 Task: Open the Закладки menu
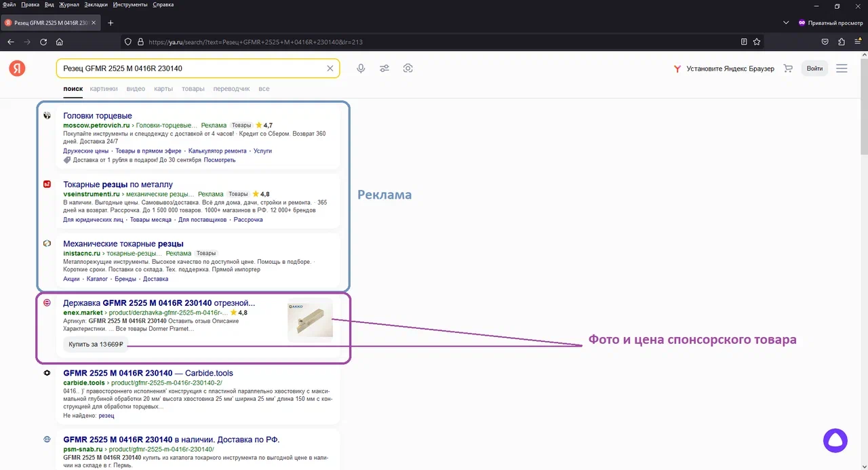tap(96, 5)
